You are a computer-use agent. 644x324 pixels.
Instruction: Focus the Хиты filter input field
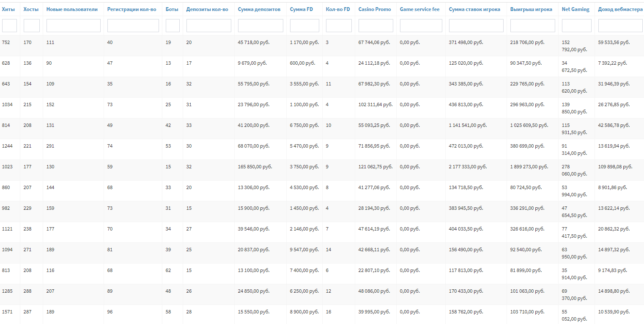[x=9, y=26]
